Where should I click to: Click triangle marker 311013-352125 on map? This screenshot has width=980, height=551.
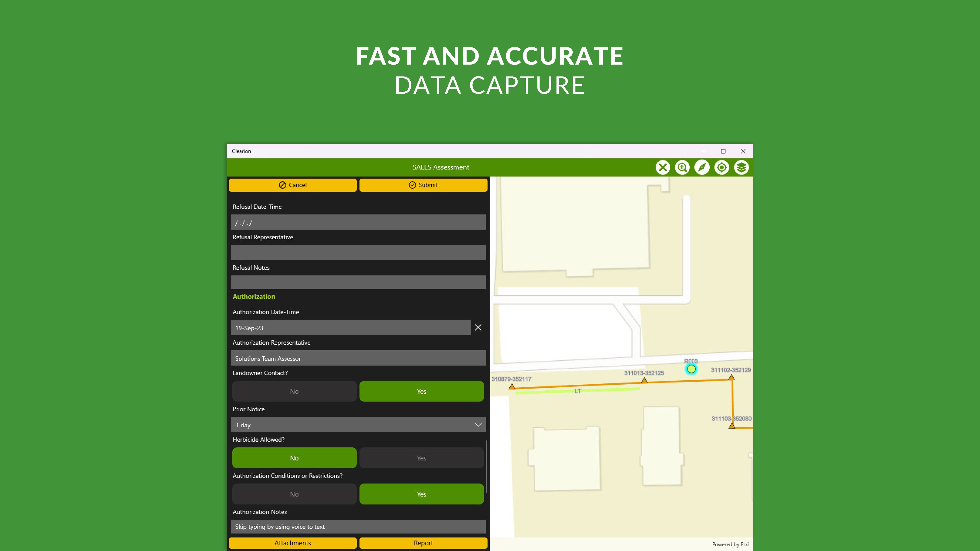coord(644,380)
